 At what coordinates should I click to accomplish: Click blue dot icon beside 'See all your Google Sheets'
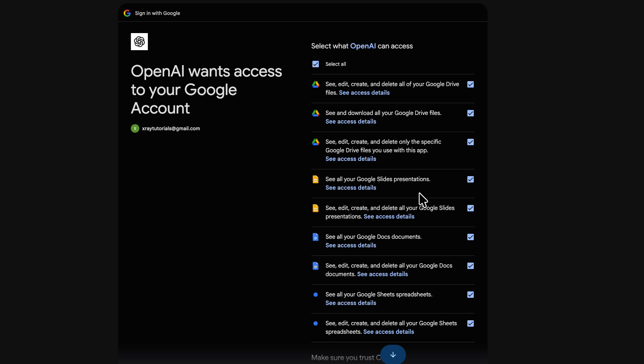click(316, 295)
